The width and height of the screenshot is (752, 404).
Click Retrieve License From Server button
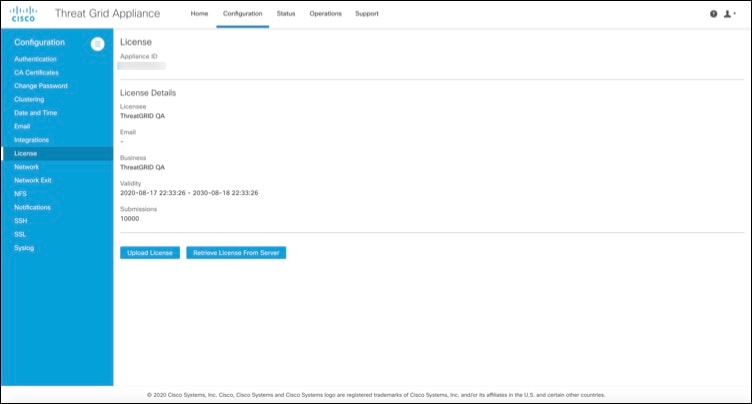coord(236,253)
